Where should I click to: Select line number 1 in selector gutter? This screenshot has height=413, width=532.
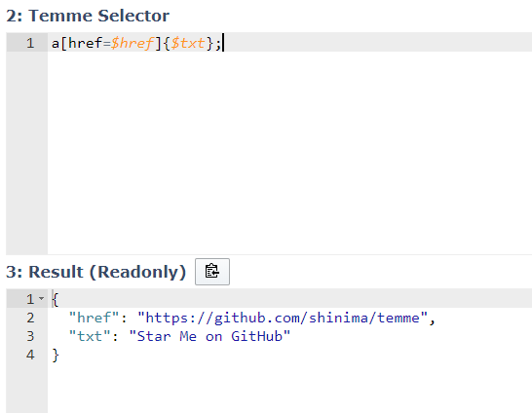pyautogui.click(x=30, y=43)
